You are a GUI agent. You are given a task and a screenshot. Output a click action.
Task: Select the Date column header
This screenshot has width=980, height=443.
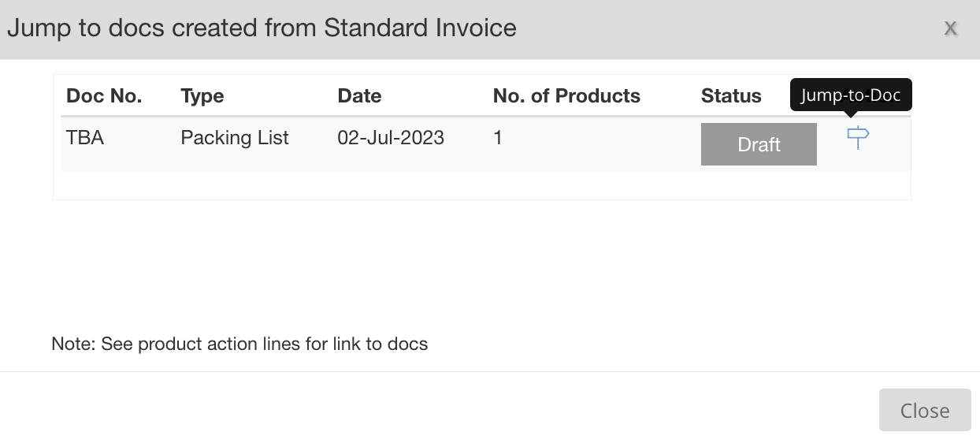[359, 96]
